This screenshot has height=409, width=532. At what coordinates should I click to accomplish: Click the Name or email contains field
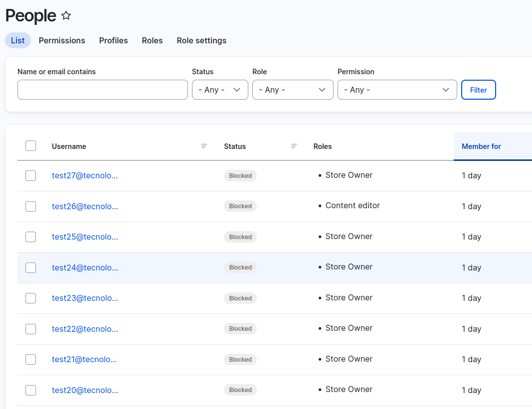103,90
